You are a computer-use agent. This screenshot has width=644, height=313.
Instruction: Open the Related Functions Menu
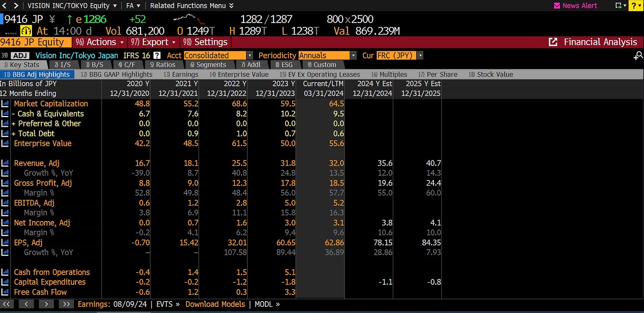pos(192,6)
